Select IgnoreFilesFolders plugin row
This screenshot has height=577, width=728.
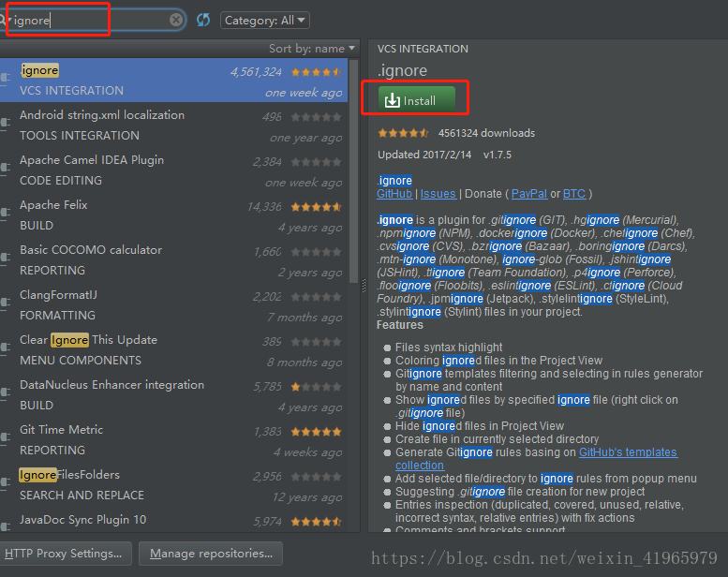(173, 485)
